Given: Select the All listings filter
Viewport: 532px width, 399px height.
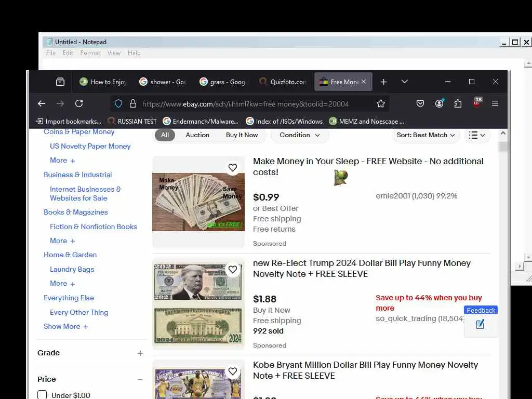Looking at the screenshot, I should [165, 135].
